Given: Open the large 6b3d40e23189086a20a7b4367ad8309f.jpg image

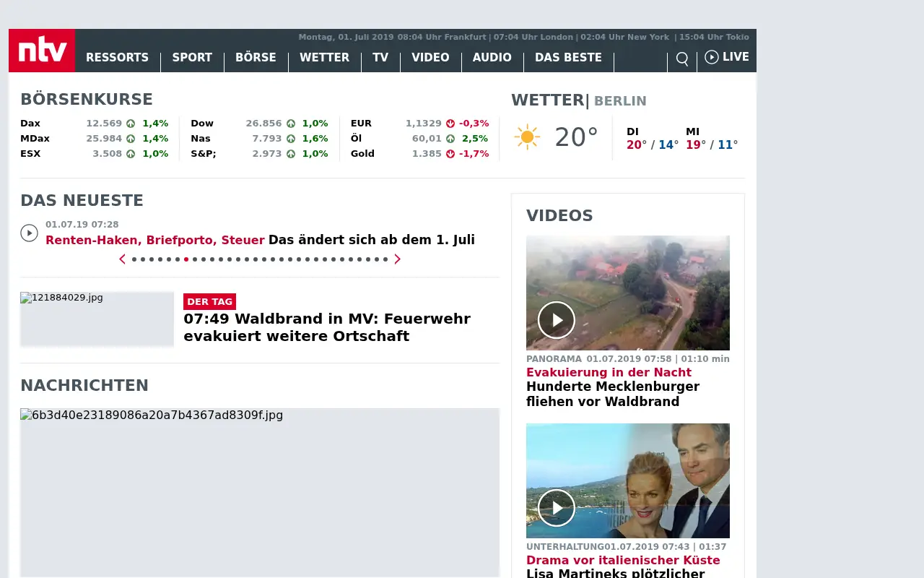Looking at the screenshot, I should point(260,493).
